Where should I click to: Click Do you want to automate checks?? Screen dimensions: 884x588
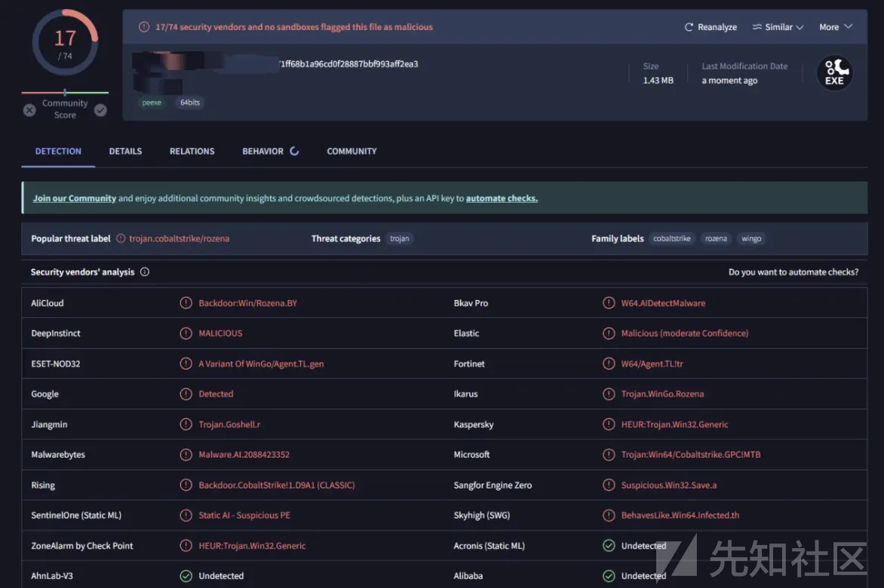tap(793, 272)
